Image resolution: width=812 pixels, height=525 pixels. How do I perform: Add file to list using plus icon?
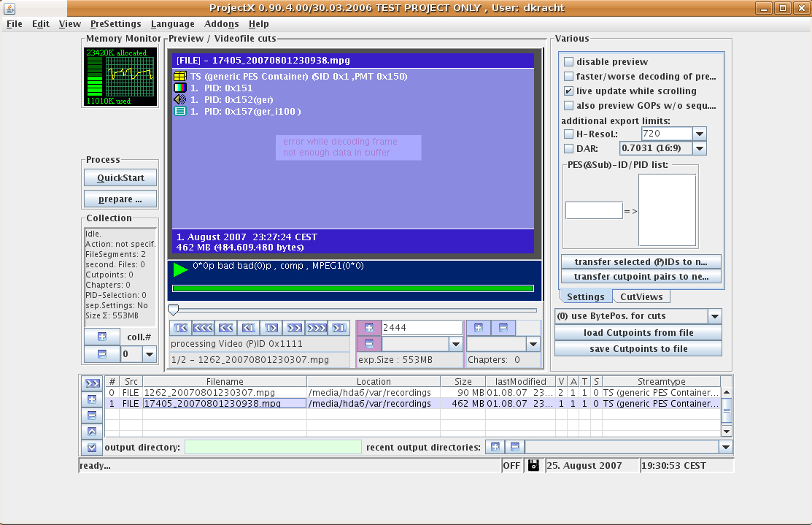coord(92,399)
